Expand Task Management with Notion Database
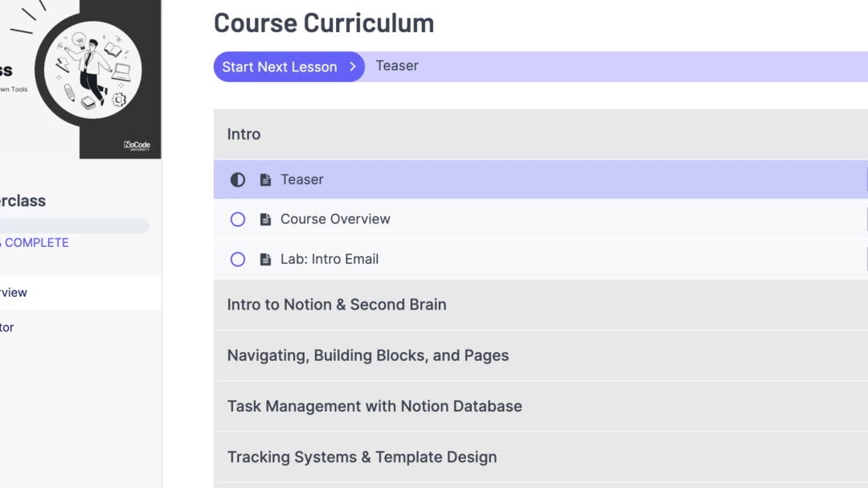Screen dimensions: 868x488 (x=375, y=406)
